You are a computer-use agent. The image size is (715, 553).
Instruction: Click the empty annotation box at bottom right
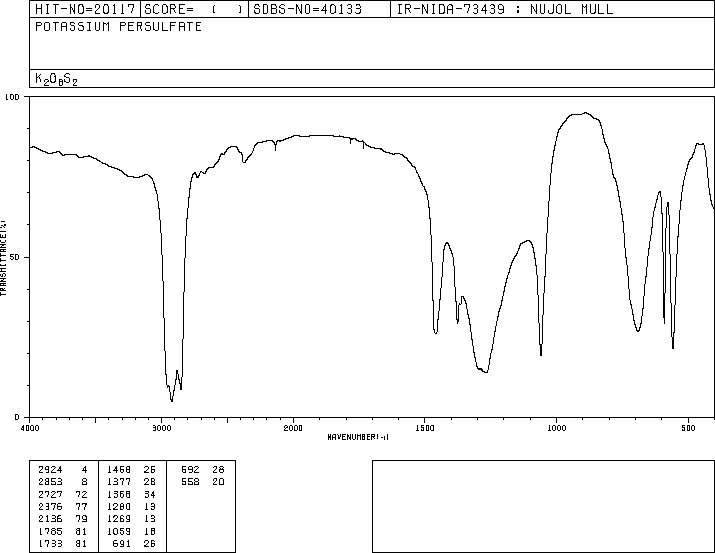click(543, 506)
